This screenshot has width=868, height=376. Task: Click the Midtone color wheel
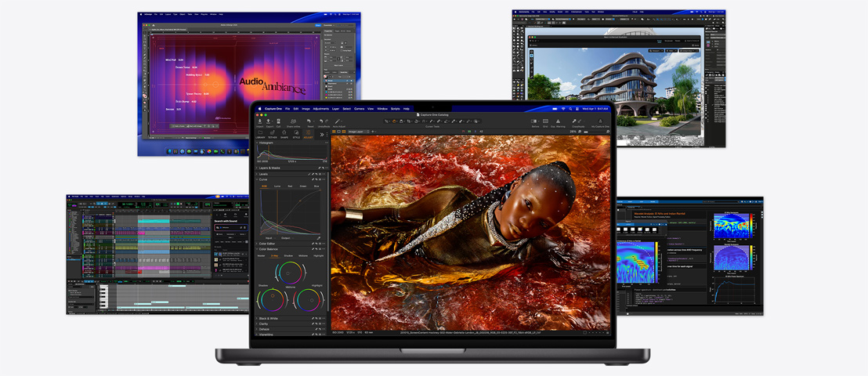click(x=290, y=273)
